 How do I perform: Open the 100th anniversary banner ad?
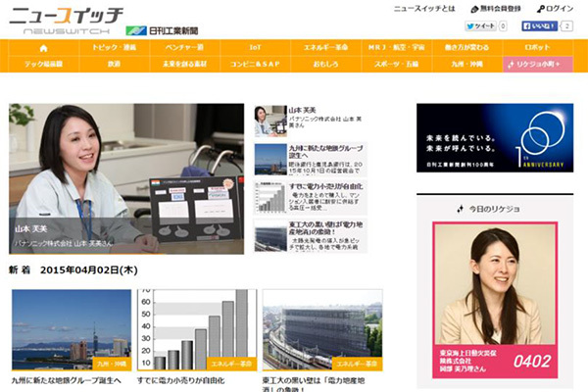coord(495,138)
